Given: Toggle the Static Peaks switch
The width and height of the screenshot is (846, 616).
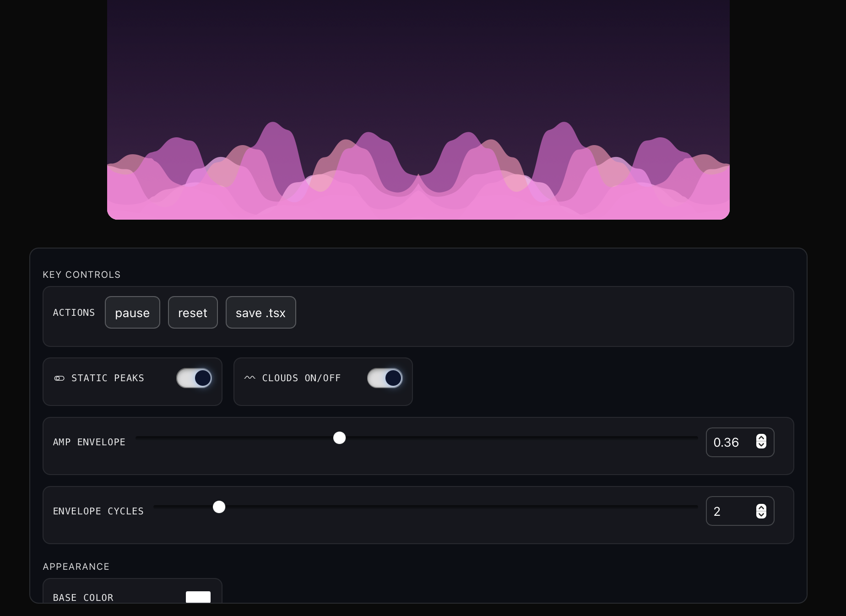Looking at the screenshot, I should click(194, 378).
